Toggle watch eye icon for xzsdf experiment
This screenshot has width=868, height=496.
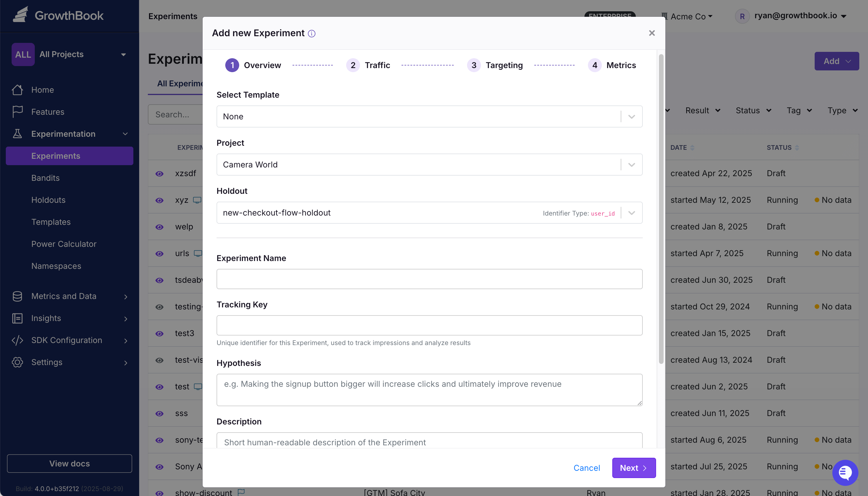point(159,174)
